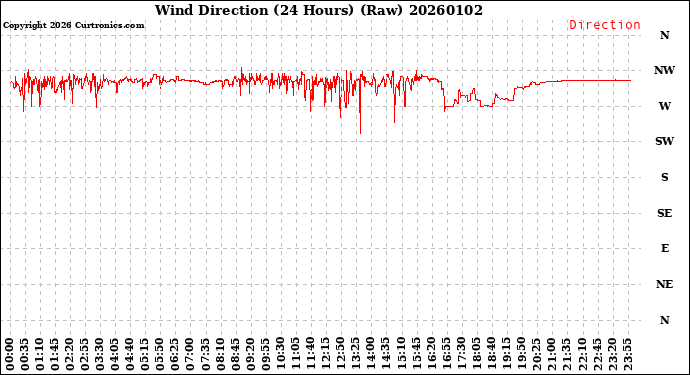Click the '07:35' time label
Viewport: 690px width, 375px height.
click(205, 355)
